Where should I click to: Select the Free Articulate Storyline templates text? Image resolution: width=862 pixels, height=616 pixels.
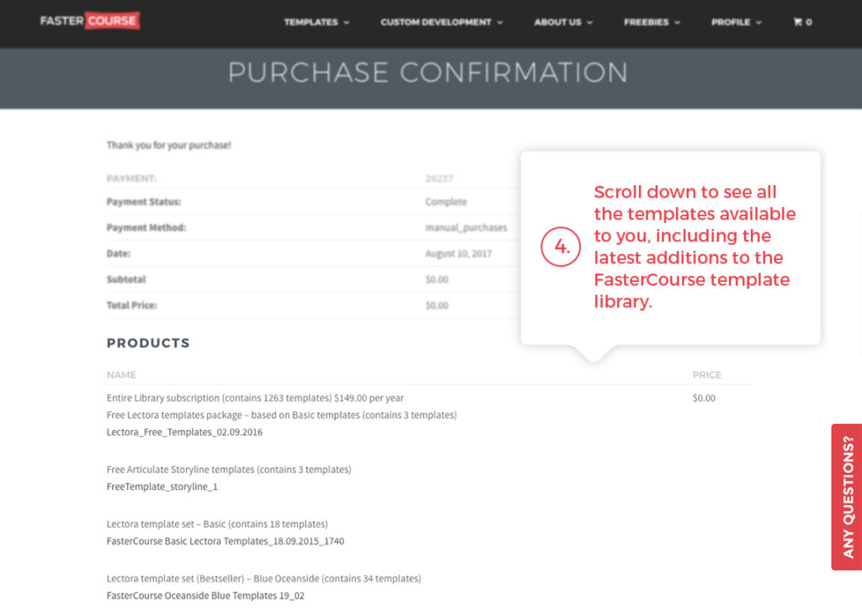coord(229,470)
